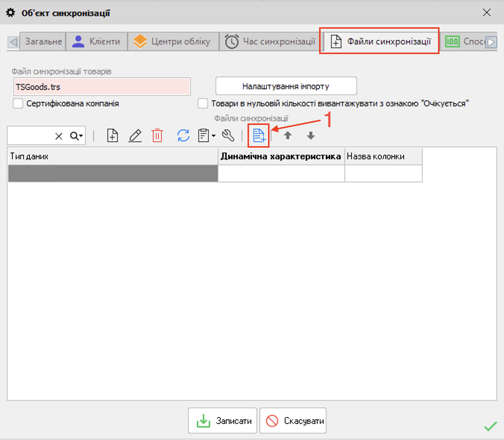Click the TSGoods.trs file name field
The image size is (504, 440).
pyautogui.click(x=102, y=87)
